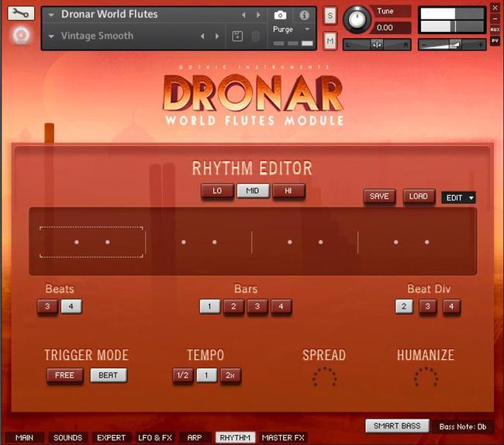Viewport: 504px width, 445px height.
Task: Mute the instrument with the M button
Action: click(x=330, y=41)
